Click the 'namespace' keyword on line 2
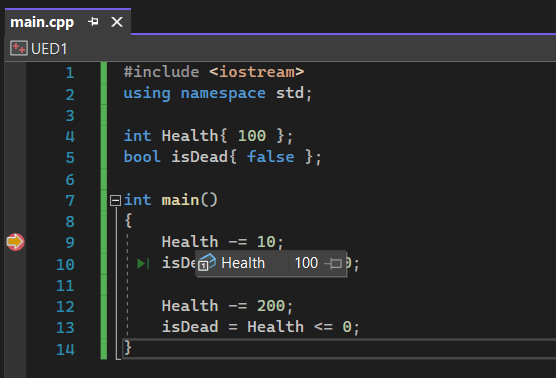Viewport: 556px width, 378px height. click(x=223, y=94)
